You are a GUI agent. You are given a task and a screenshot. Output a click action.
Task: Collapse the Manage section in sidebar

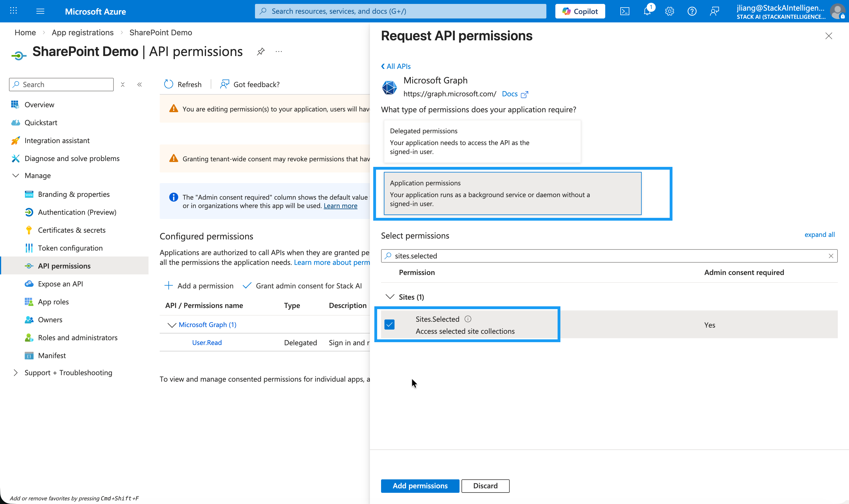pyautogui.click(x=16, y=176)
